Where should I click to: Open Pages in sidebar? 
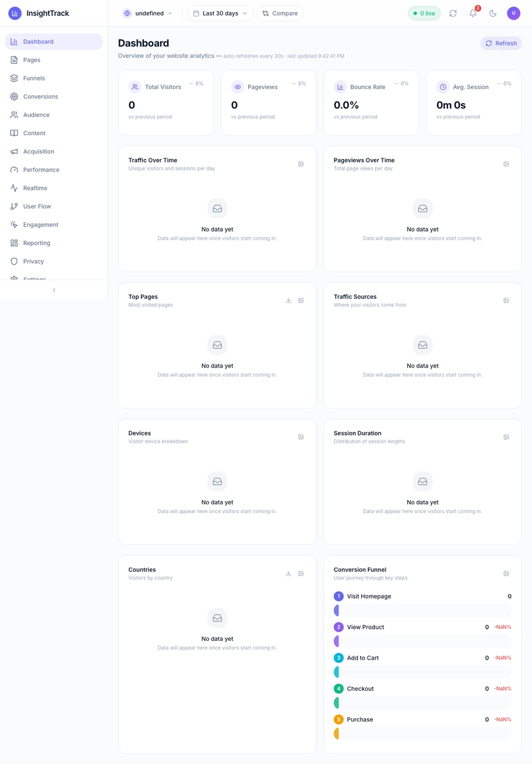[54, 60]
